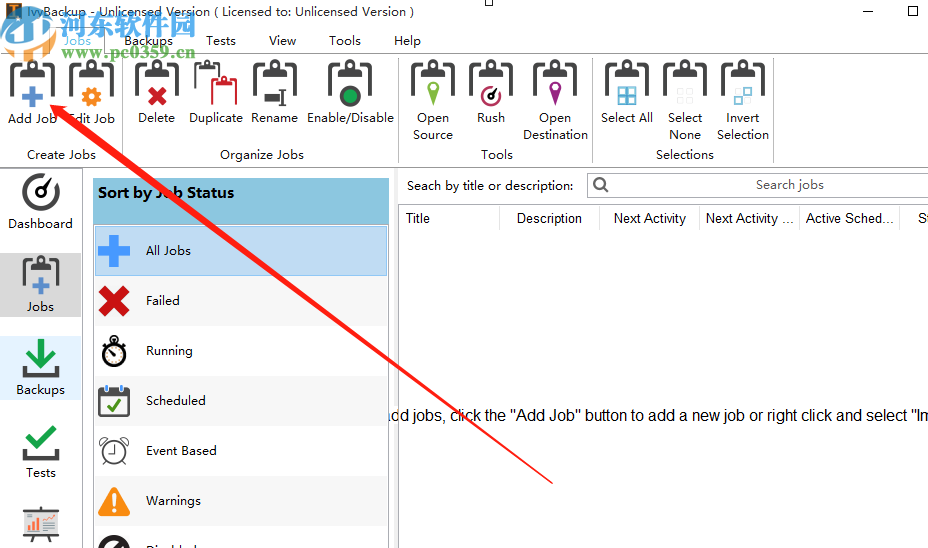Duplicate the selected job

click(215, 92)
